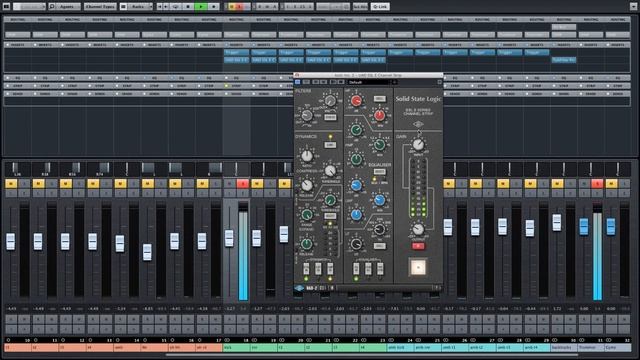640x360 pixels.
Task: Toggle the first Dynamics switch at strip bottom
Action: click(x=306, y=269)
